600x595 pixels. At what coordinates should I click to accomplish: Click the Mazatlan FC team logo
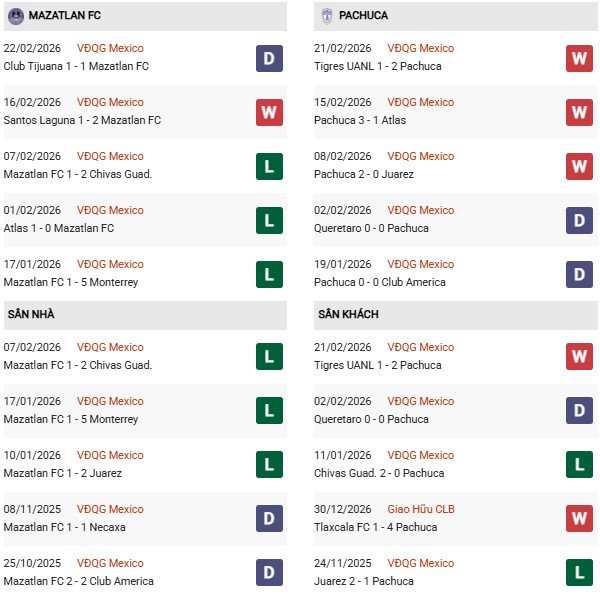tap(15, 16)
